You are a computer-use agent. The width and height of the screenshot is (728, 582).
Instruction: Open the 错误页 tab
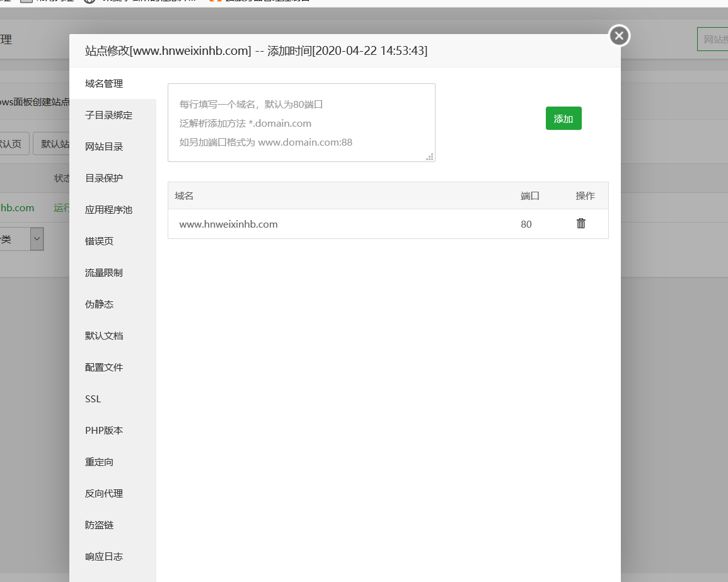(113, 241)
